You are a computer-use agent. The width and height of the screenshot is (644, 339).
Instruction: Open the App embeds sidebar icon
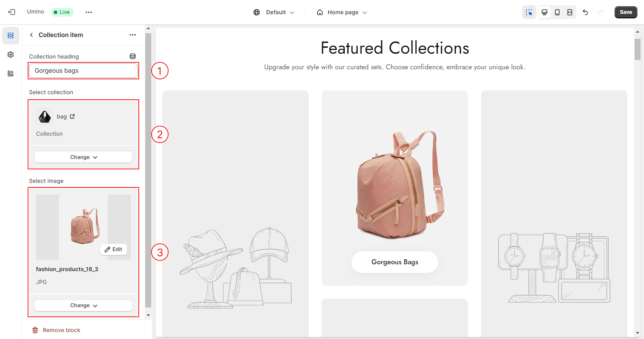tap(11, 74)
